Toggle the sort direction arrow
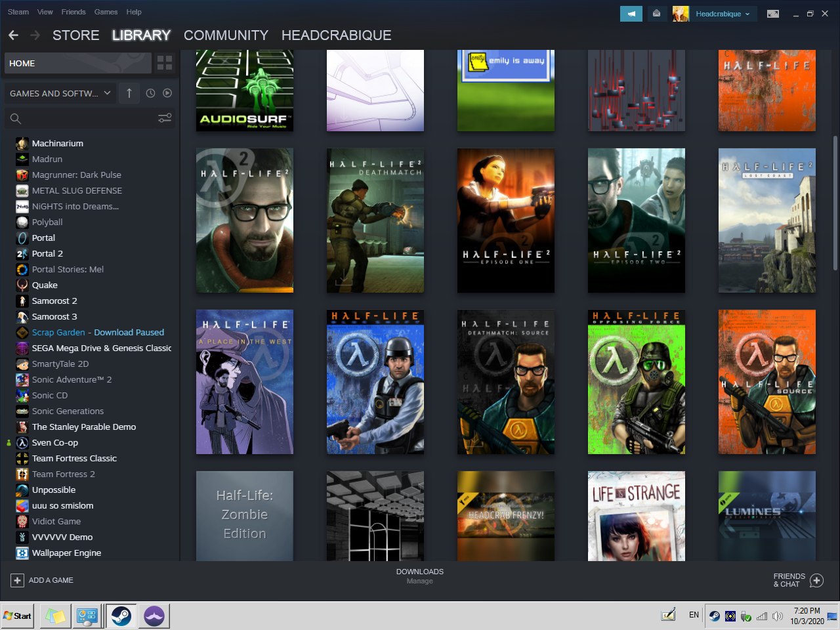 pyautogui.click(x=129, y=93)
